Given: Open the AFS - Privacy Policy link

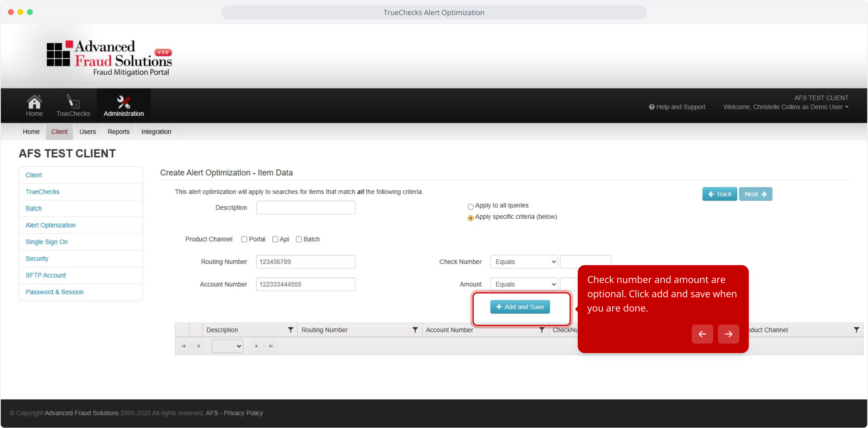Looking at the screenshot, I should [x=234, y=413].
